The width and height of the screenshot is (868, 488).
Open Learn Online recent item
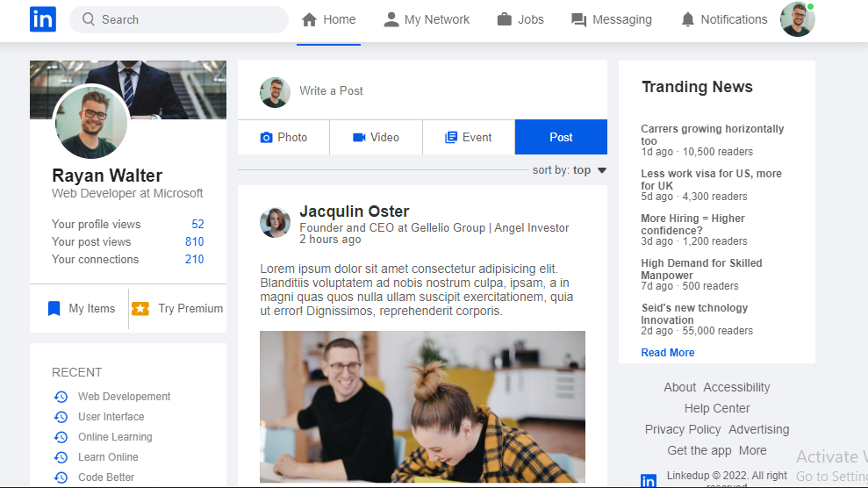pos(108,457)
